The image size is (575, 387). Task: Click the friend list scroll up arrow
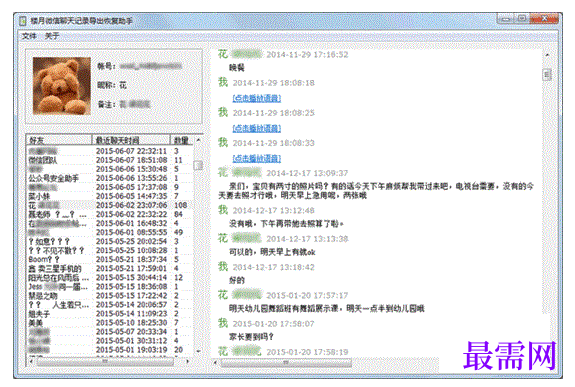click(198, 140)
